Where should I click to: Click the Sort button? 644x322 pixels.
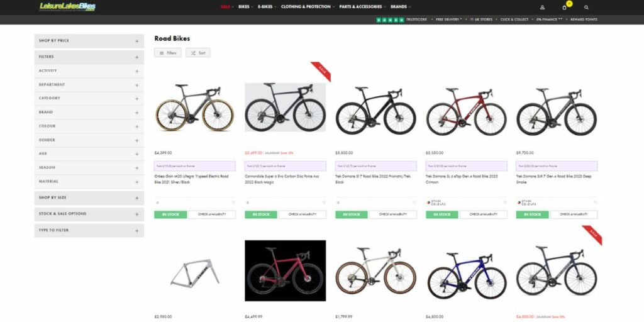pos(198,53)
